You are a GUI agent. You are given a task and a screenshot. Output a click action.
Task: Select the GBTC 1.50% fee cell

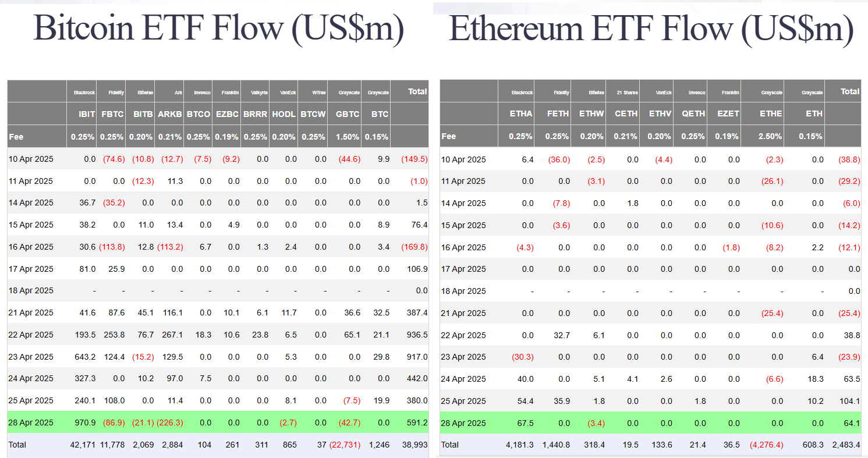tap(347, 136)
